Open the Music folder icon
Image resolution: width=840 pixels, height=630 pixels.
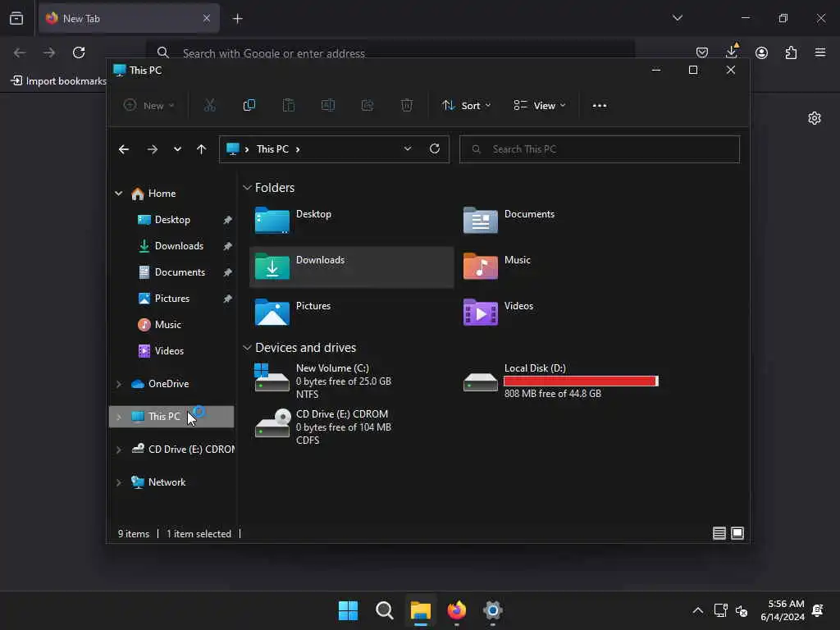point(480,267)
